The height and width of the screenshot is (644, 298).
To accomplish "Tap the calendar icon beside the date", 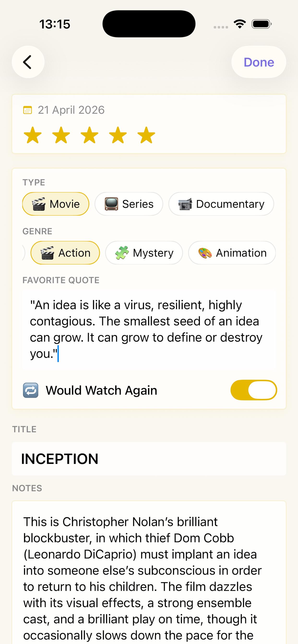I will (x=28, y=110).
